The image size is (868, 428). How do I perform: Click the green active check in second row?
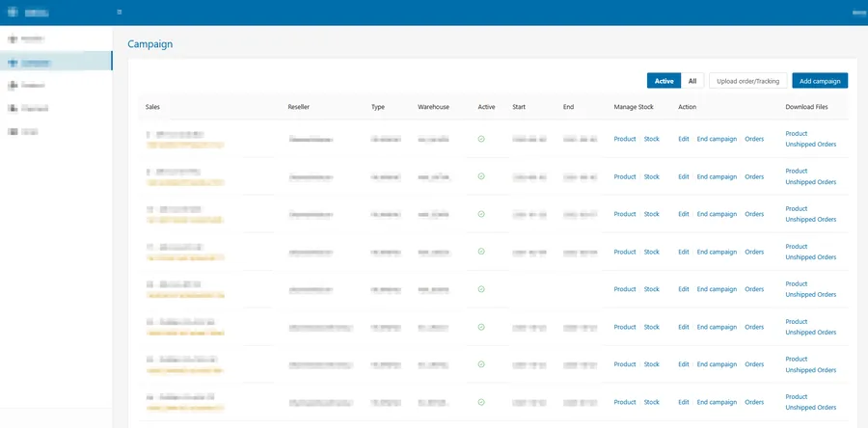tap(481, 176)
